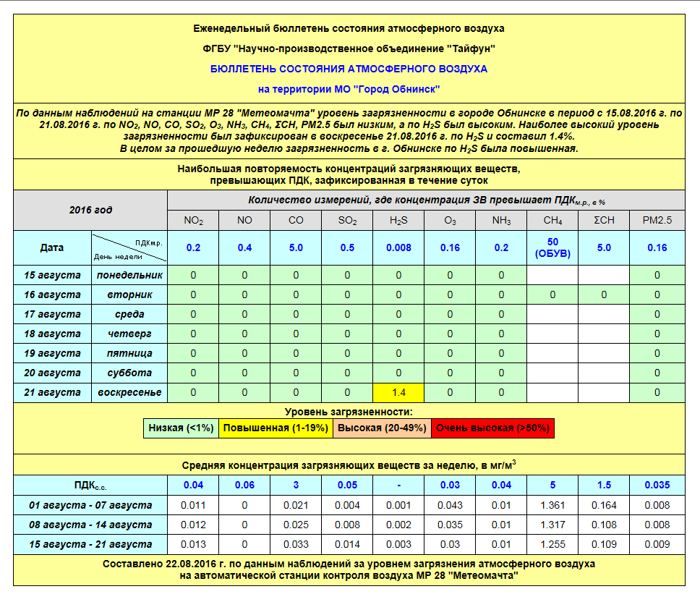Click the '50 (ОБУВ)' limit value for CH₄
This screenshot has width=700, height=602.
pyautogui.click(x=552, y=247)
